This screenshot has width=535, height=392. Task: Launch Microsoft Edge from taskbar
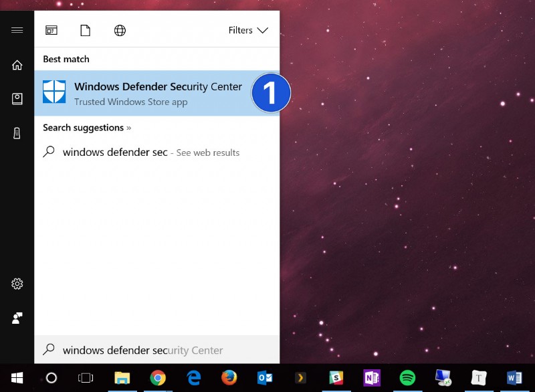pos(194,378)
